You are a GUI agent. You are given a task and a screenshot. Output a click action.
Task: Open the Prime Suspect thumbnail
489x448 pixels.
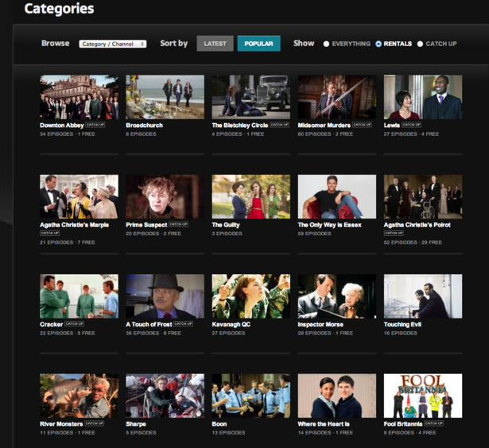[x=165, y=196]
